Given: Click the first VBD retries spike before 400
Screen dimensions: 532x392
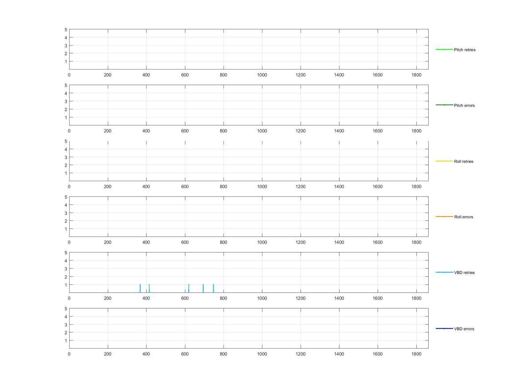Looking at the screenshot, I should (x=140, y=288).
